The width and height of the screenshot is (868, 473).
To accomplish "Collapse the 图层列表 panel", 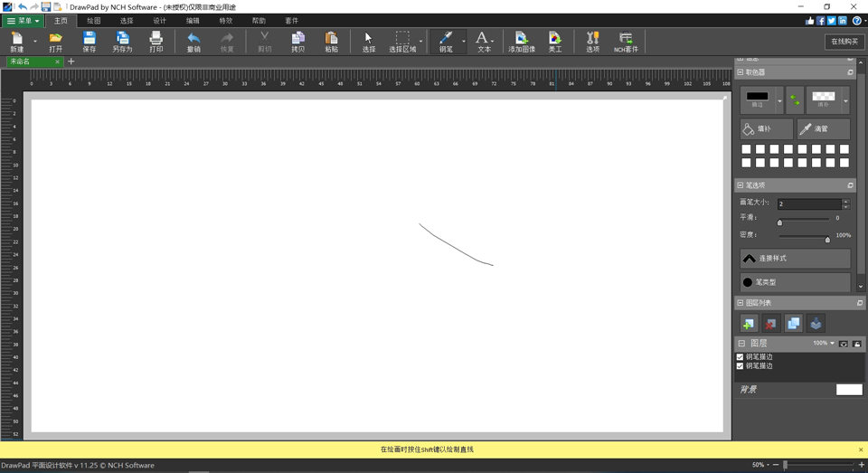I will click(741, 303).
